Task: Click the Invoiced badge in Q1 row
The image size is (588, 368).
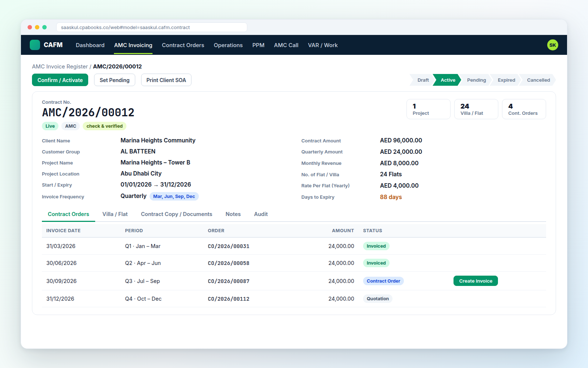Action: (376, 246)
